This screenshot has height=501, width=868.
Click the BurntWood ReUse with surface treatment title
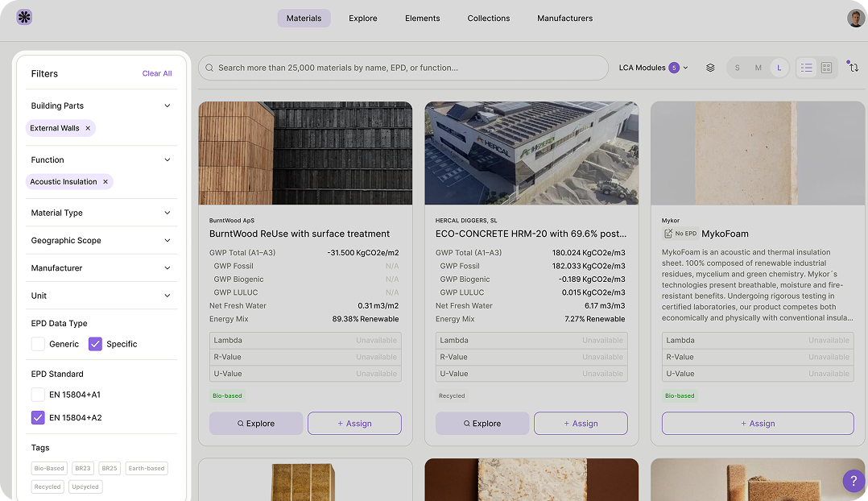pos(300,234)
